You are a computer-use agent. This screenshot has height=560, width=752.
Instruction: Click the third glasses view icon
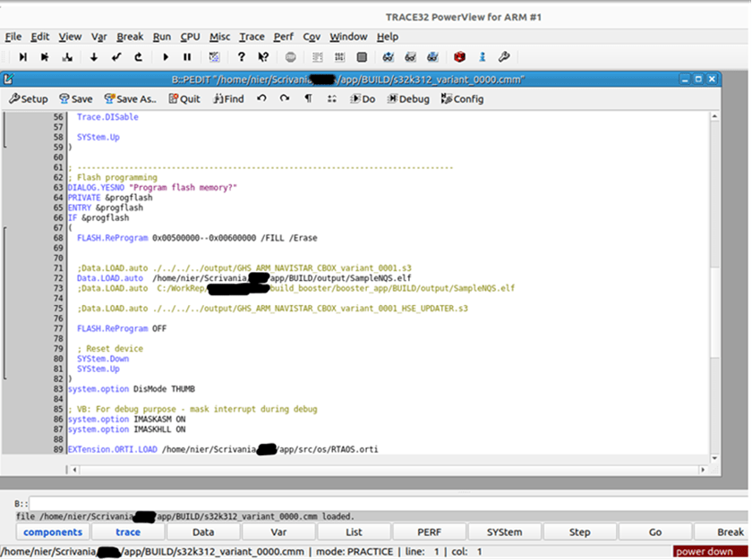(432, 57)
